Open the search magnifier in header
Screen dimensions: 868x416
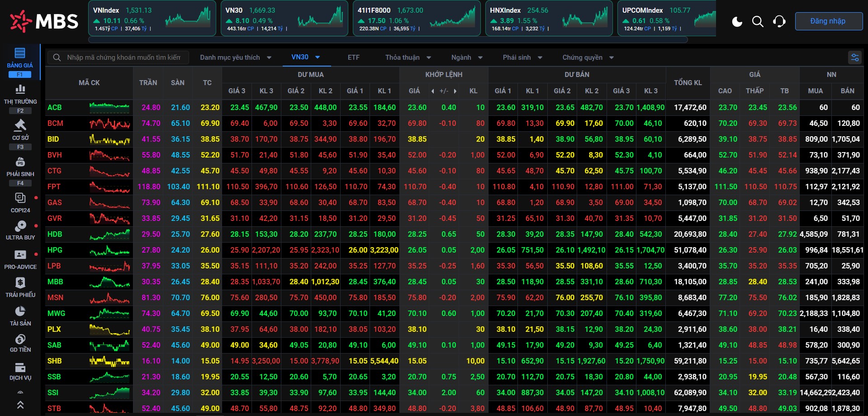tap(758, 21)
